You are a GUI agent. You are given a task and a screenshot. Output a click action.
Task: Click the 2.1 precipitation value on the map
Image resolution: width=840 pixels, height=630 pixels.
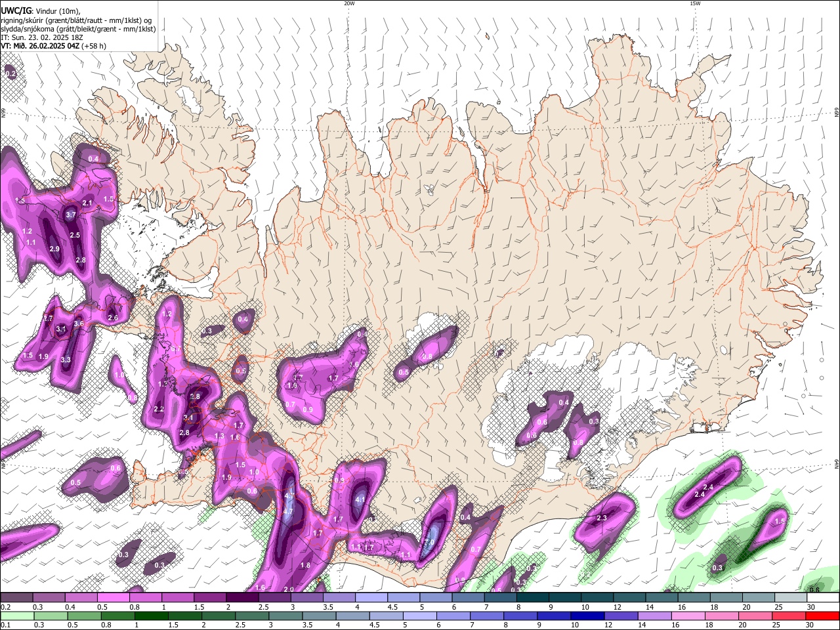pyautogui.click(x=87, y=203)
